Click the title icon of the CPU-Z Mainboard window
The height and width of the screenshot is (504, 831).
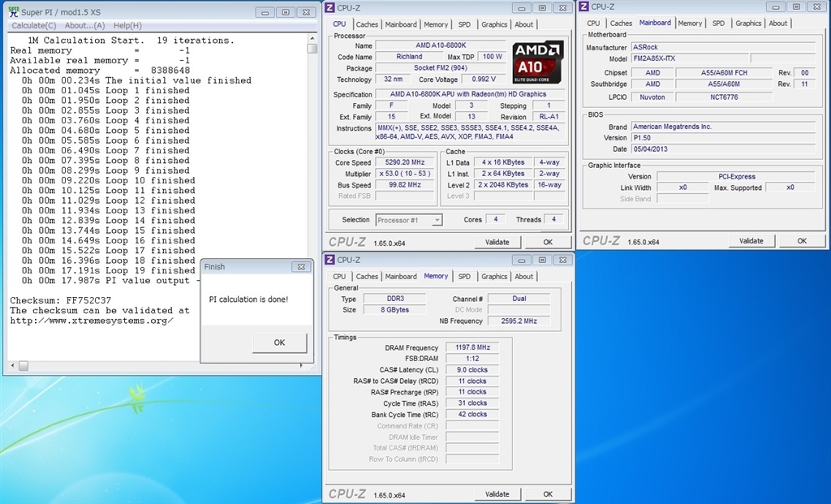(x=584, y=6)
